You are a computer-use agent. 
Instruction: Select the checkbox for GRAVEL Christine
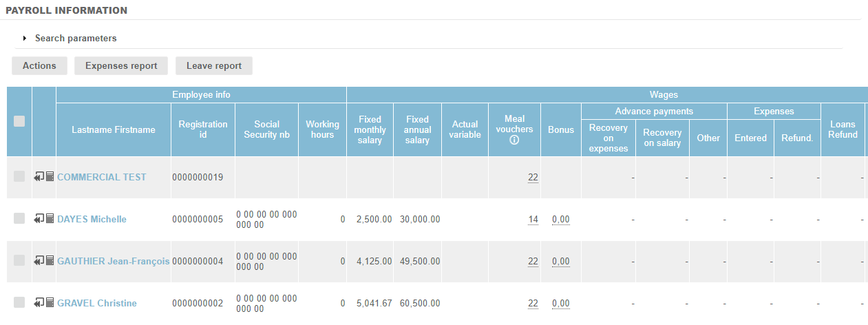click(x=19, y=302)
